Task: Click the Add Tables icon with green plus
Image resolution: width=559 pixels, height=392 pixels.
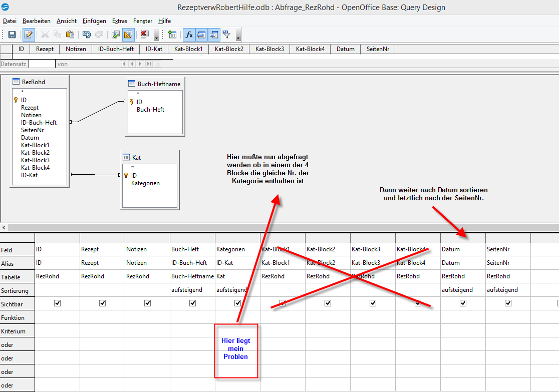Action: click(x=172, y=35)
